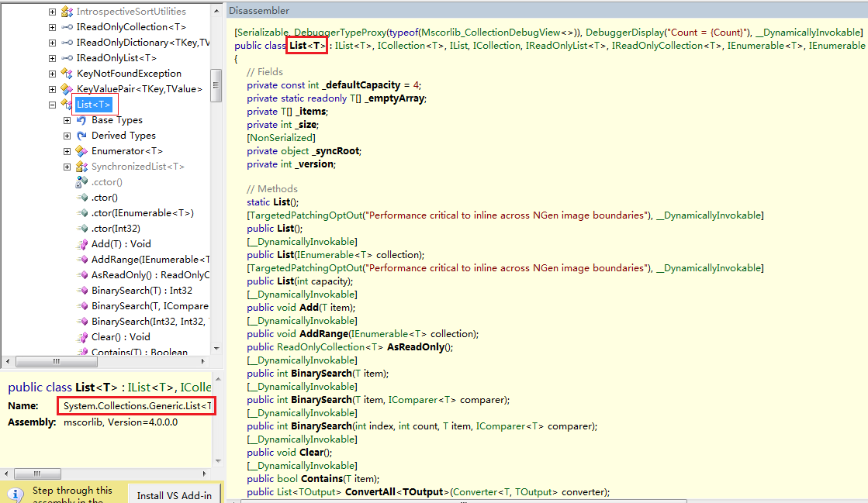Click the KeyNotFoundException class icon
This screenshot has width=868, height=503.
pos(67,74)
